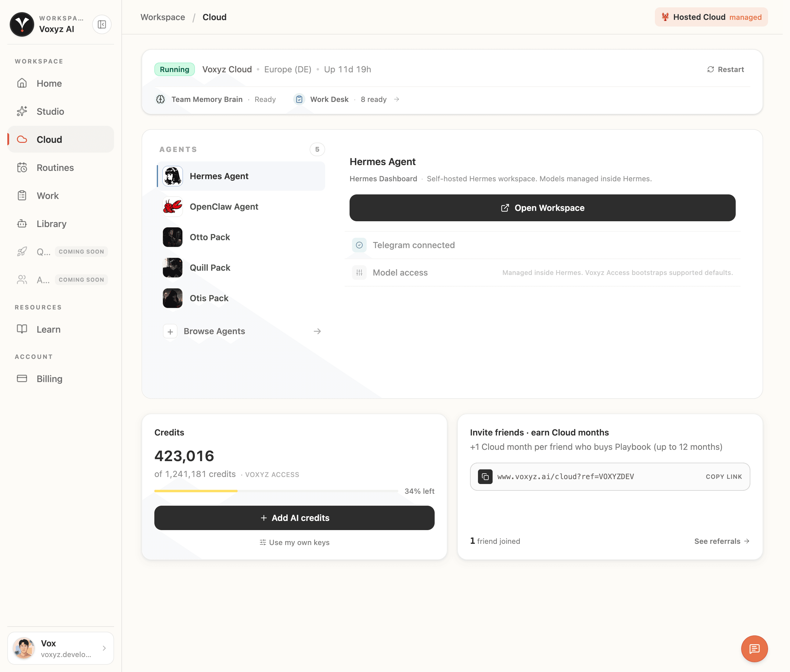The image size is (790, 672).
Task: Restart the Voxyz Cloud instance
Action: click(725, 69)
